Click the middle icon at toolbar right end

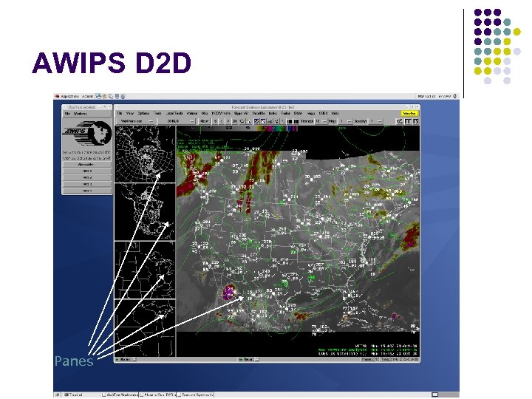(408, 121)
